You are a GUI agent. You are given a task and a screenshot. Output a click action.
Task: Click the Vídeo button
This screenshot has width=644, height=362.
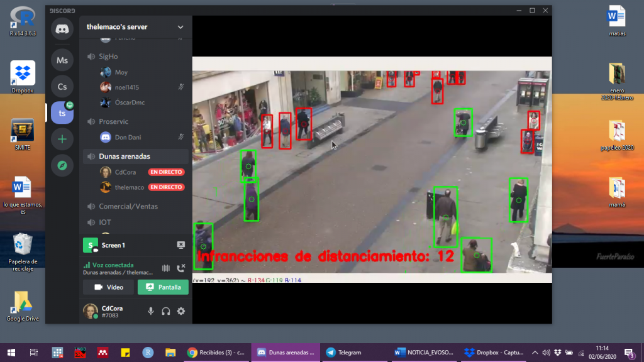(108, 287)
